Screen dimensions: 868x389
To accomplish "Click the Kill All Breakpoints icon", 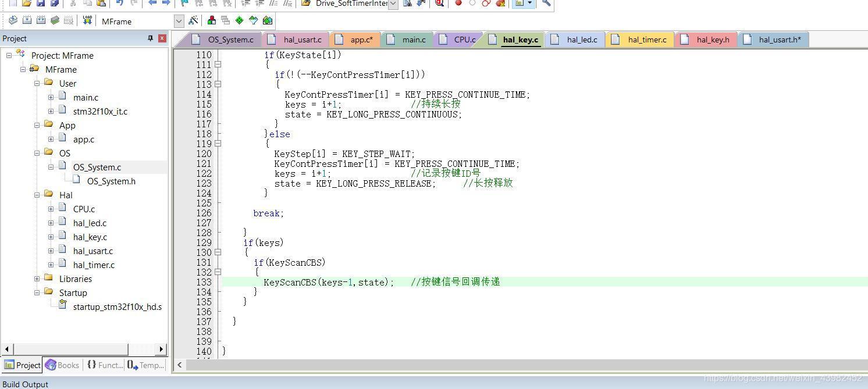I will (500, 3).
